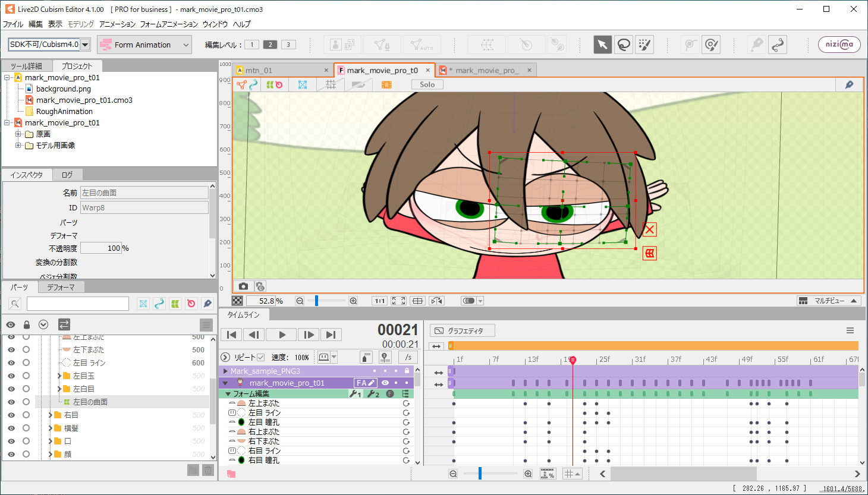Expand the Mark_sample_PNG3 timeline track
The width and height of the screenshot is (868, 495).
(x=225, y=371)
